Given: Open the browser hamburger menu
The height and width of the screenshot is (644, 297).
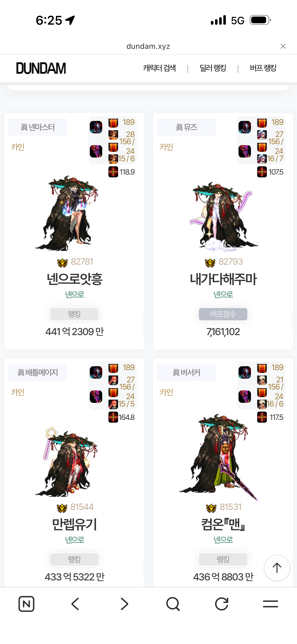Looking at the screenshot, I should click(271, 604).
